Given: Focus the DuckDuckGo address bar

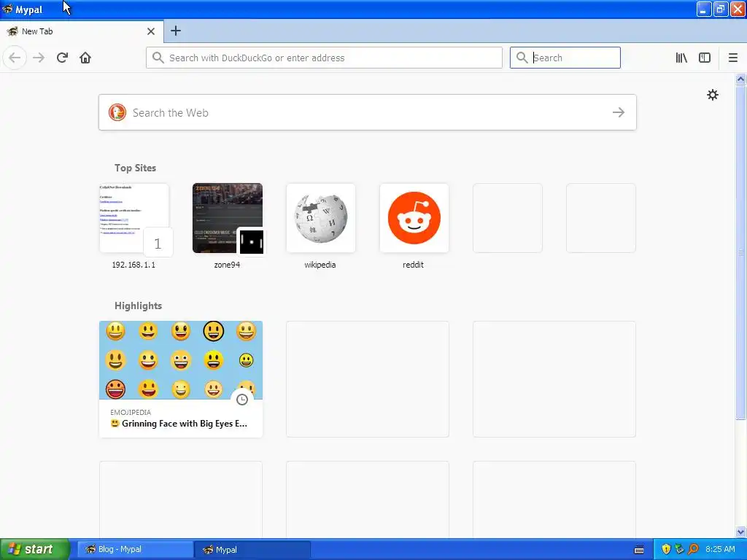Looking at the screenshot, I should (324, 58).
